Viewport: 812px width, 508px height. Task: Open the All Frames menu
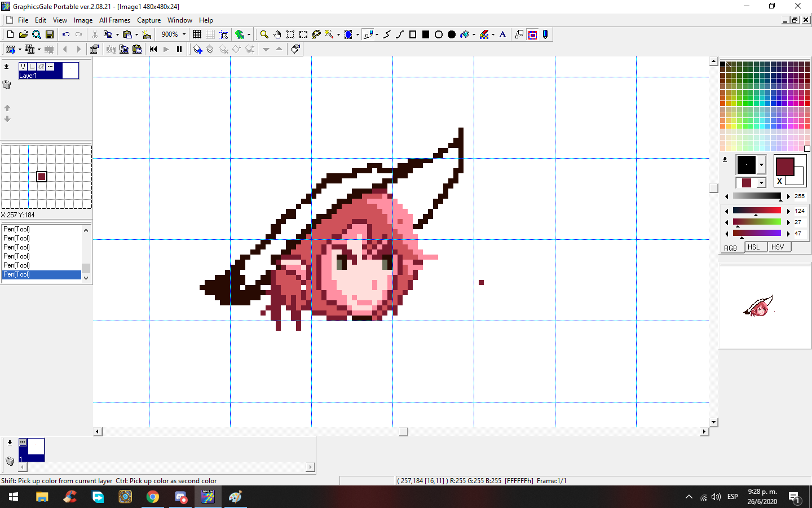coord(114,20)
